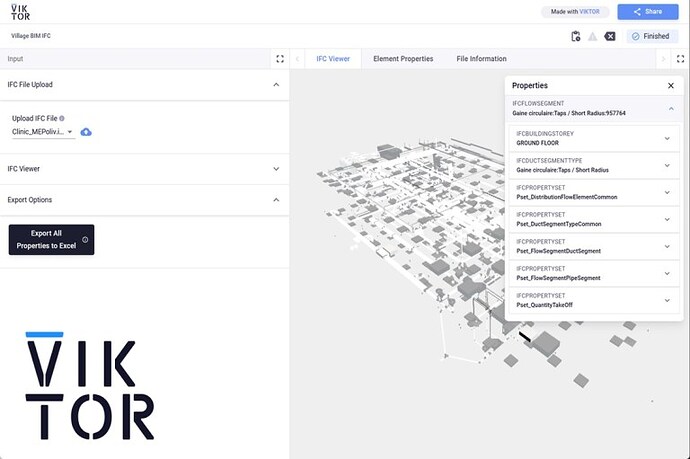Expand Pset_FlowSegmentPipeSegment row
Viewport: 690px width, 459px height.
[x=594, y=273]
